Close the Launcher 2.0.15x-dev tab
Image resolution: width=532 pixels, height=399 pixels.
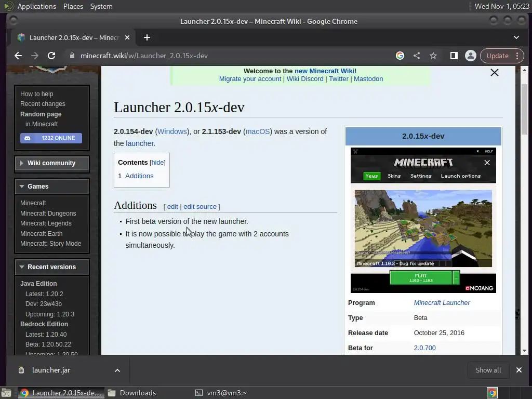[127, 37]
